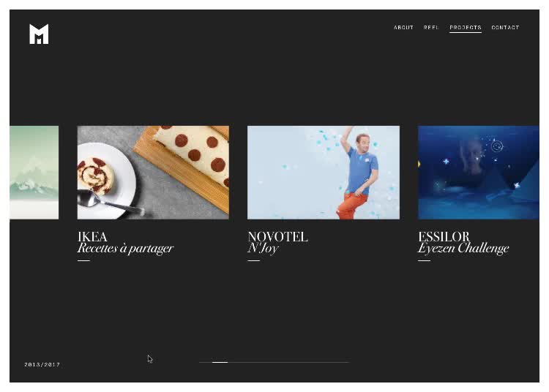Click the NOVOTEL project title
This screenshot has height=392, width=549.
pos(277,236)
